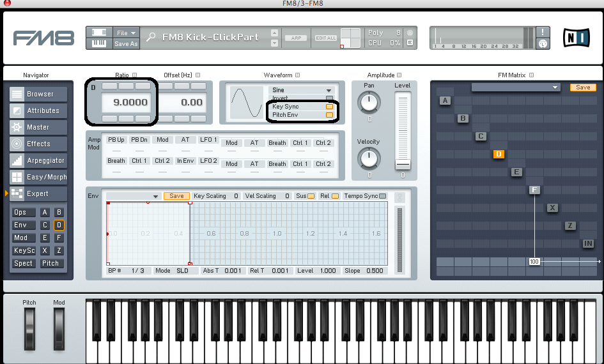Toggle the EDIT ALL button
The height and width of the screenshot is (364, 604).
[x=326, y=38]
